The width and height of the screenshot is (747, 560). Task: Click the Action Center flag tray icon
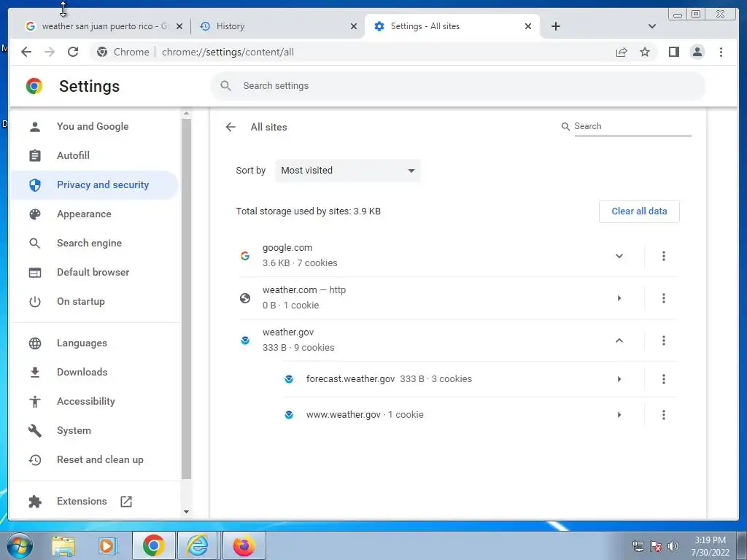coord(656,546)
